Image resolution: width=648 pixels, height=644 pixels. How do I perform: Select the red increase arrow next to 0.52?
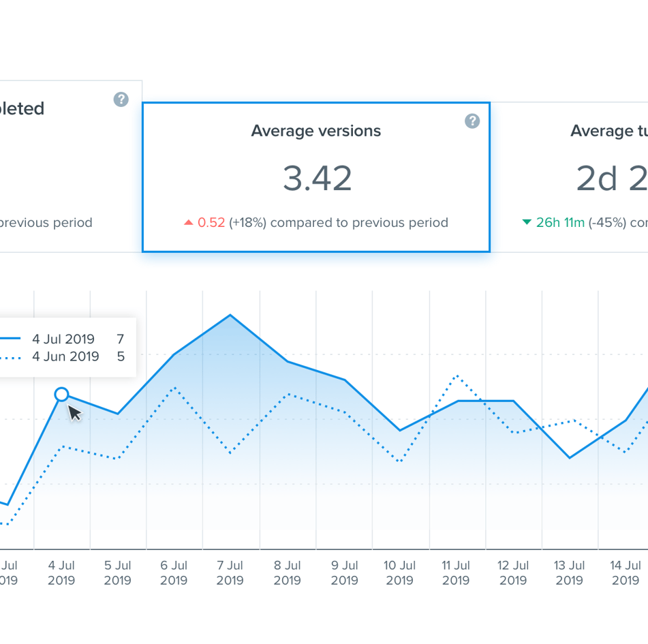pos(189,221)
